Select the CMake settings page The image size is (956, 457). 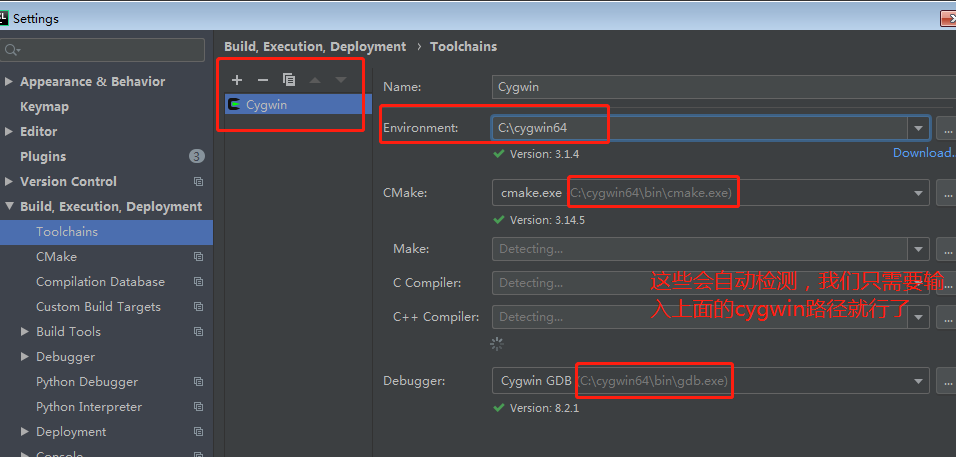(x=56, y=257)
